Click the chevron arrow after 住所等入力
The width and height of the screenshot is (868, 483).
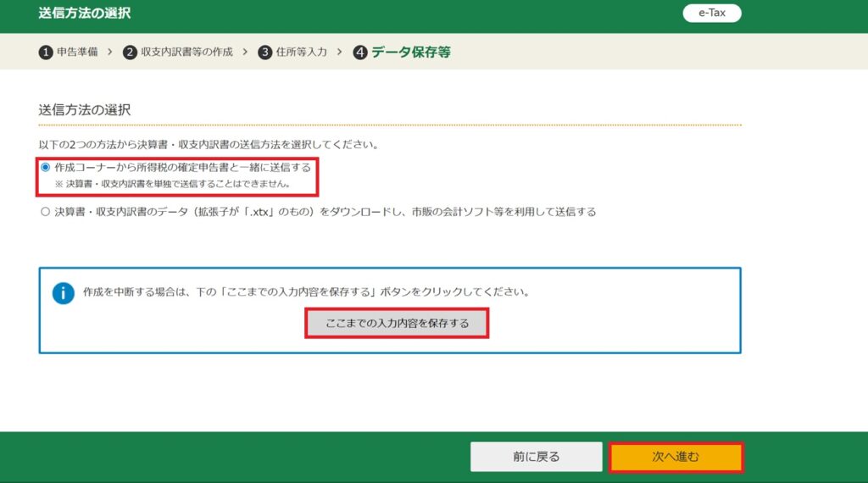click(x=339, y=53)
